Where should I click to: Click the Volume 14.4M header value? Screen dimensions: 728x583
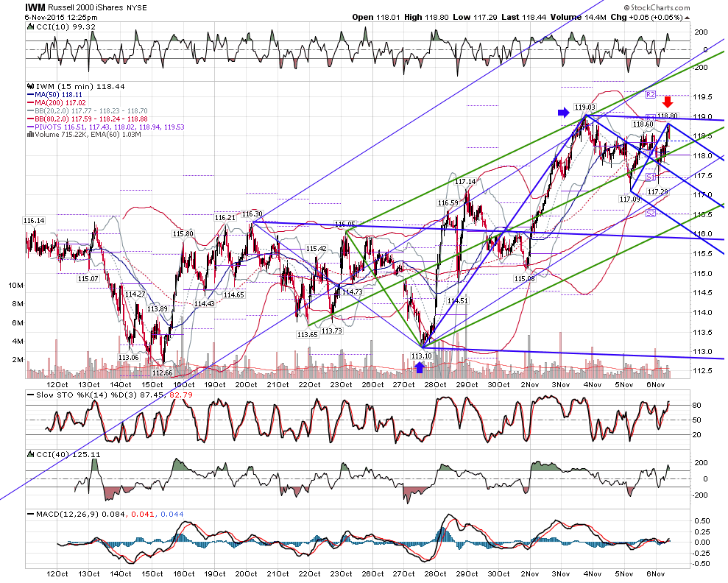[x=579, y=17]
